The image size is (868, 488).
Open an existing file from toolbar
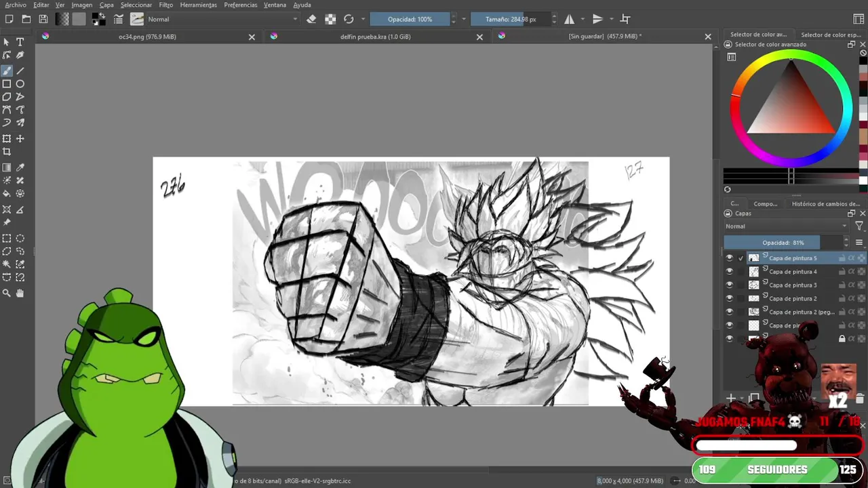click(26, 19)
